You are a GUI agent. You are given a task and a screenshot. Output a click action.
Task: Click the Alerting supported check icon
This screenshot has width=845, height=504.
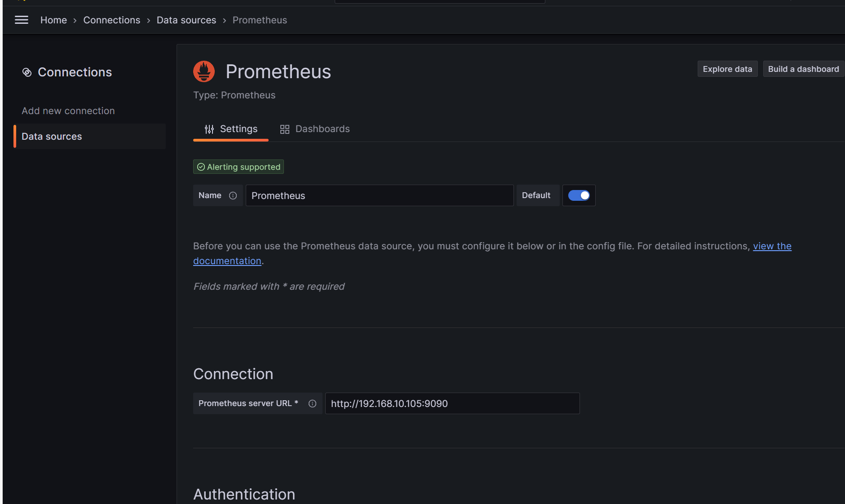click(x=201, y=167)
